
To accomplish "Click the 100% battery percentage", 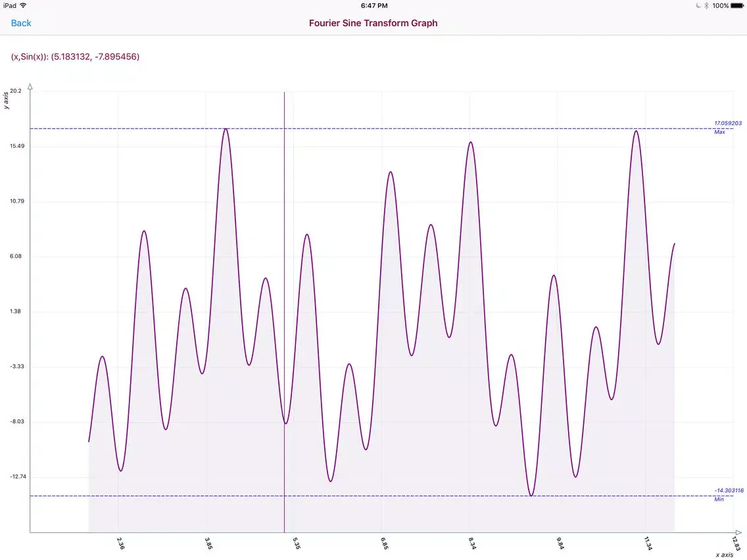I will click(x=720, y=6).
